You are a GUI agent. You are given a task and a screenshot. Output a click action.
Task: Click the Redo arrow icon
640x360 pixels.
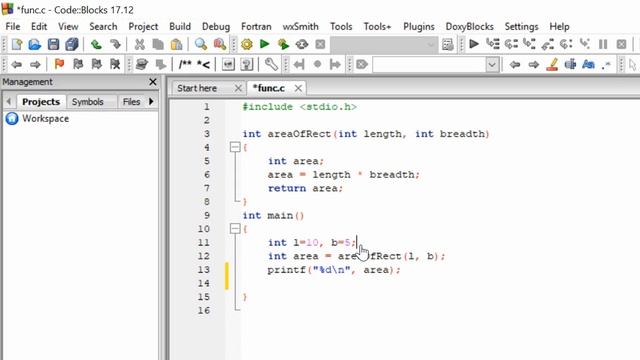[x=115, y=44]
